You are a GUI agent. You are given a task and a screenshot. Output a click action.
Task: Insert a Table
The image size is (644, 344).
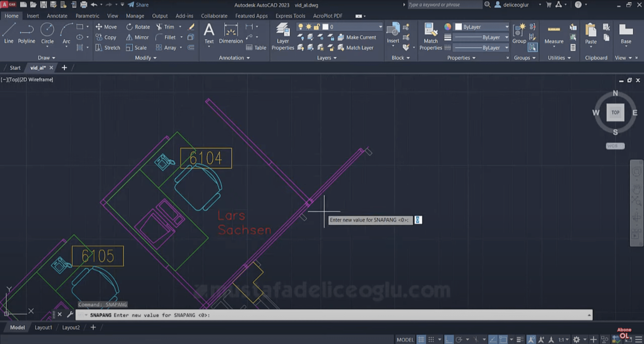(256, 47)
